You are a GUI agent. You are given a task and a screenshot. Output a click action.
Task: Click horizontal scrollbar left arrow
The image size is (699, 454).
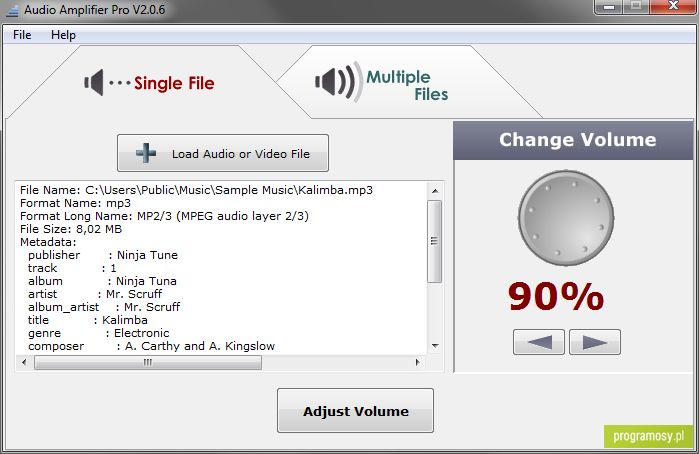(x=24, y=362)
